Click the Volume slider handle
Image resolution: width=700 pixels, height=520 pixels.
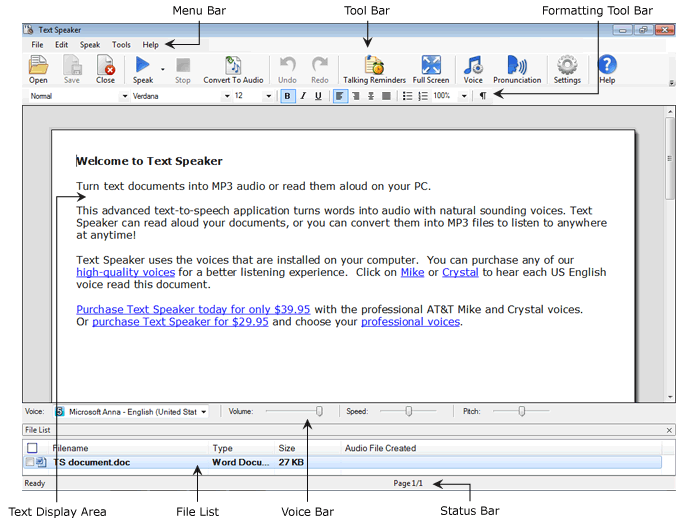(x=320, y=410)
